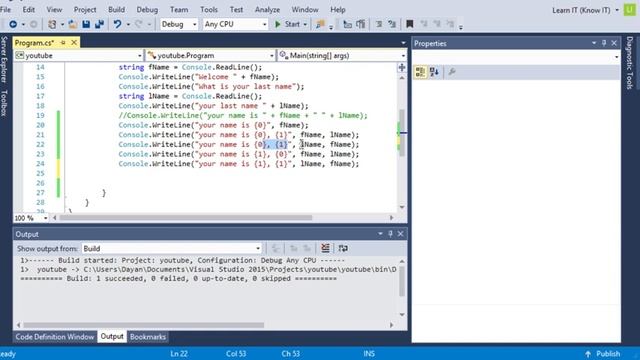Click the Save All icon
Viewport: 640px width, 360px height.
pos(99,24)
